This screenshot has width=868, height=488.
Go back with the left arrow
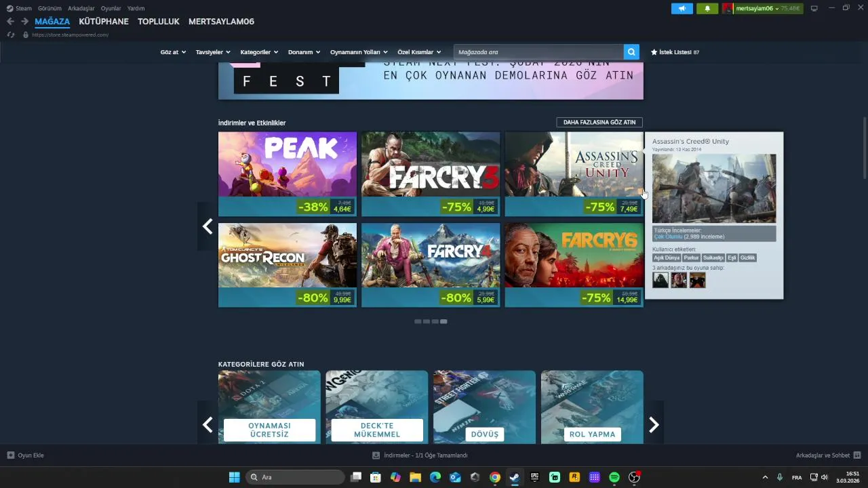pos(10,22)
